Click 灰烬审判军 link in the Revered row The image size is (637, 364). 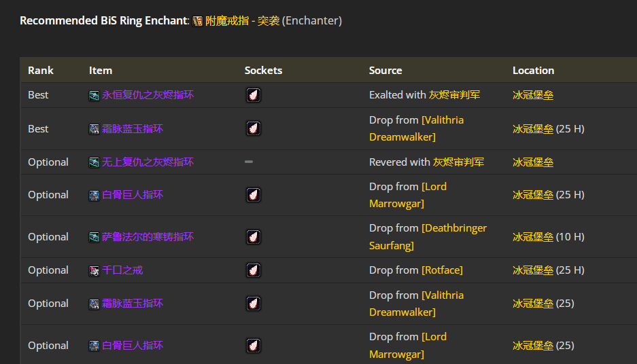coord(458,162)
